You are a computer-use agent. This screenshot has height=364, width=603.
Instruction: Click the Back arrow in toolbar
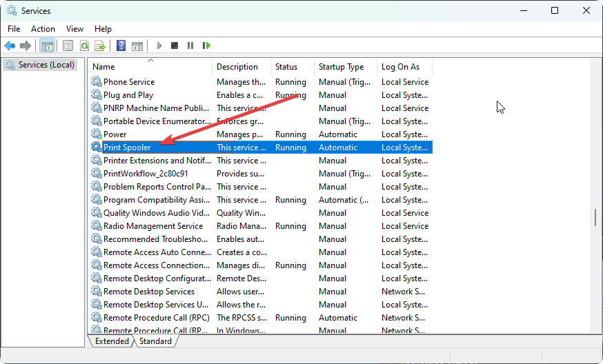coord(10,45)
